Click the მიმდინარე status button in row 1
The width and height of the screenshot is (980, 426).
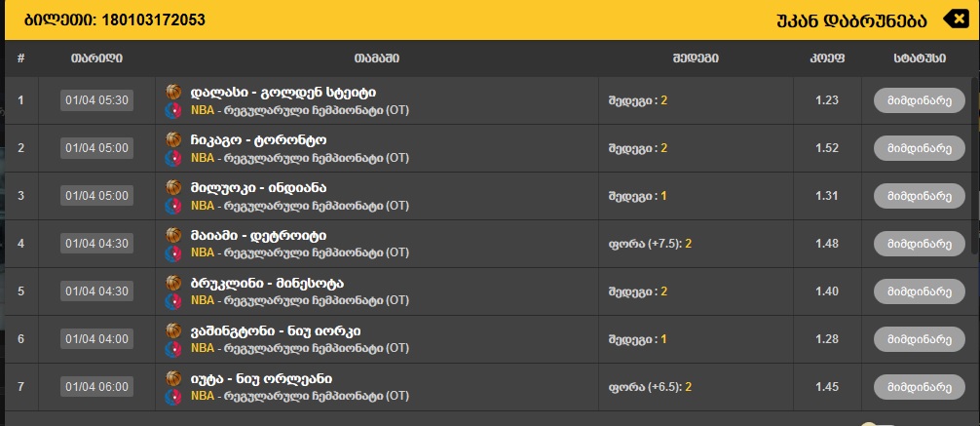pos(913,100)
